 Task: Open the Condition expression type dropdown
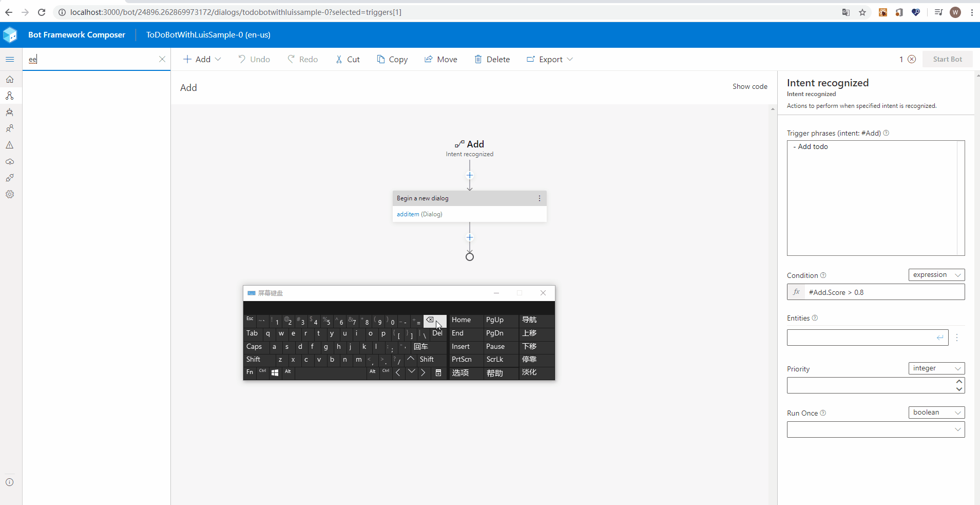click(936, 275)
